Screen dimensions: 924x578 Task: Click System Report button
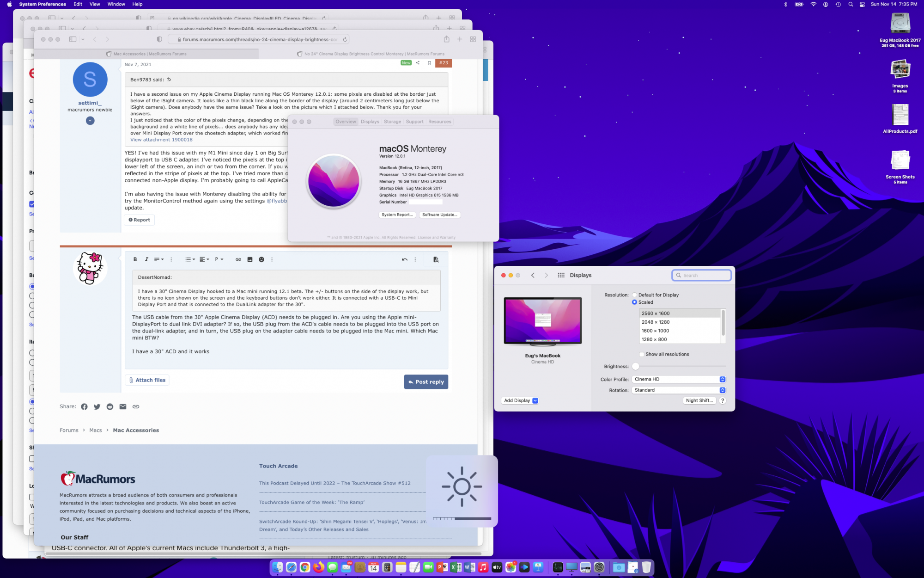[397, 215]
